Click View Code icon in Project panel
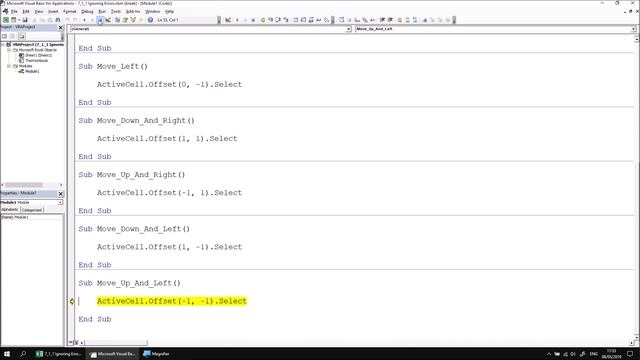 4,36
